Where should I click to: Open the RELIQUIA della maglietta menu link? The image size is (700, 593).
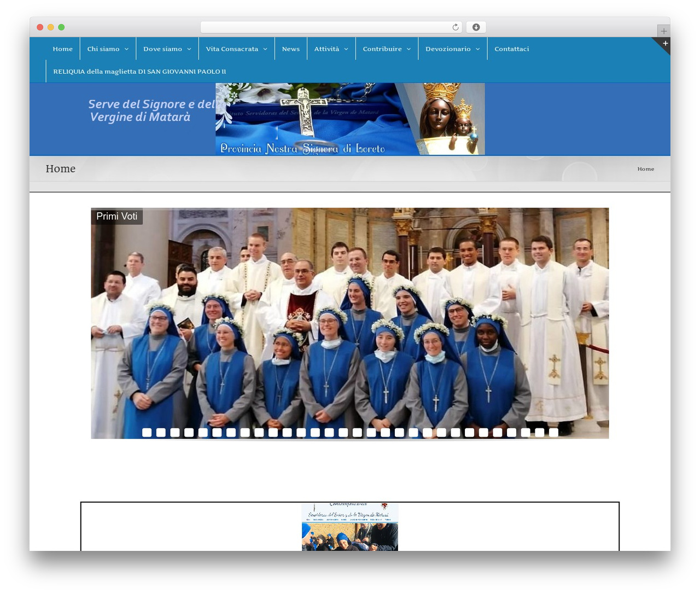point(139,72)
